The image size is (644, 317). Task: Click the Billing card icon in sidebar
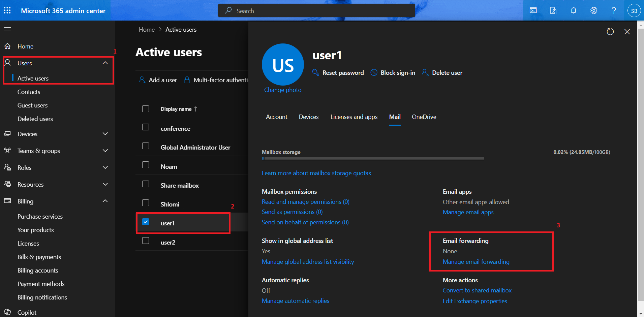pos(7,201)
